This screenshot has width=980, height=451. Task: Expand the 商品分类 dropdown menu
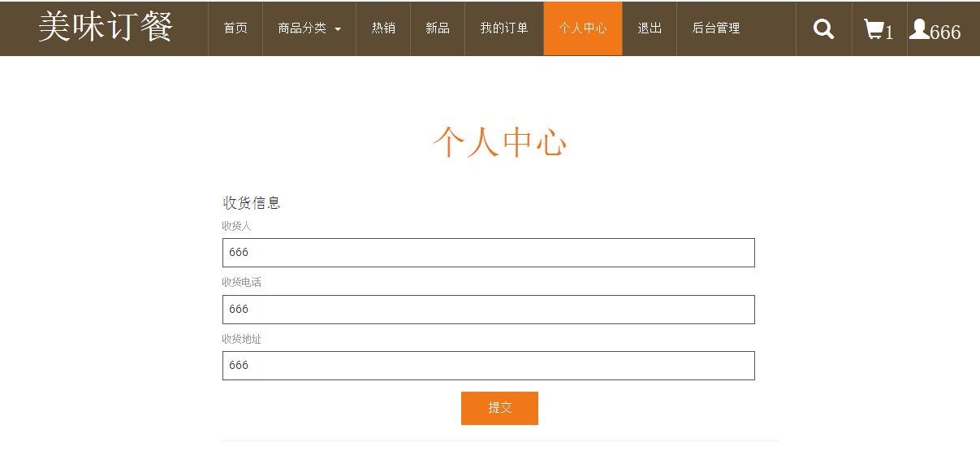tap(309, 28)
